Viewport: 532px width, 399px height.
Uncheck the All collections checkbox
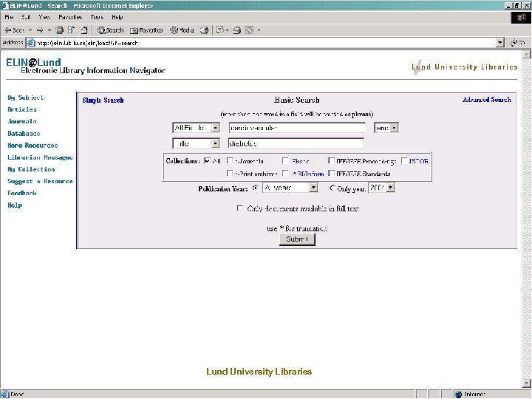point(207,160)
